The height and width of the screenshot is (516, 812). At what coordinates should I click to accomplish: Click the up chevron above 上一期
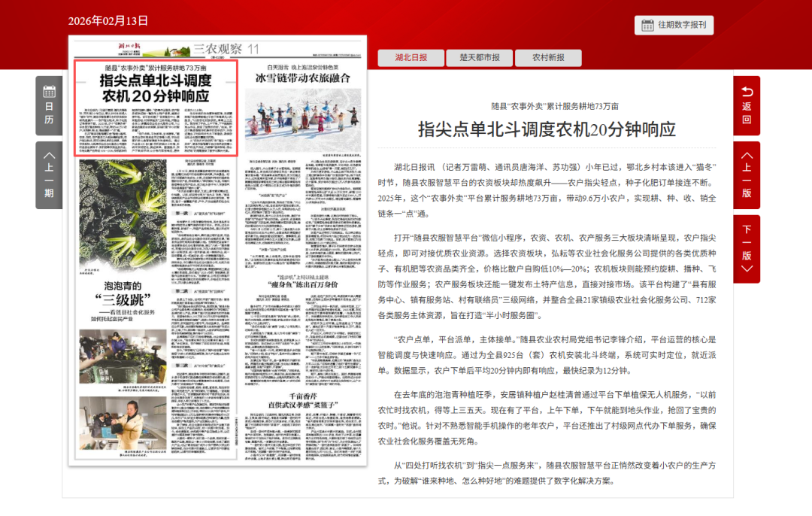click(x=49, y=155)
